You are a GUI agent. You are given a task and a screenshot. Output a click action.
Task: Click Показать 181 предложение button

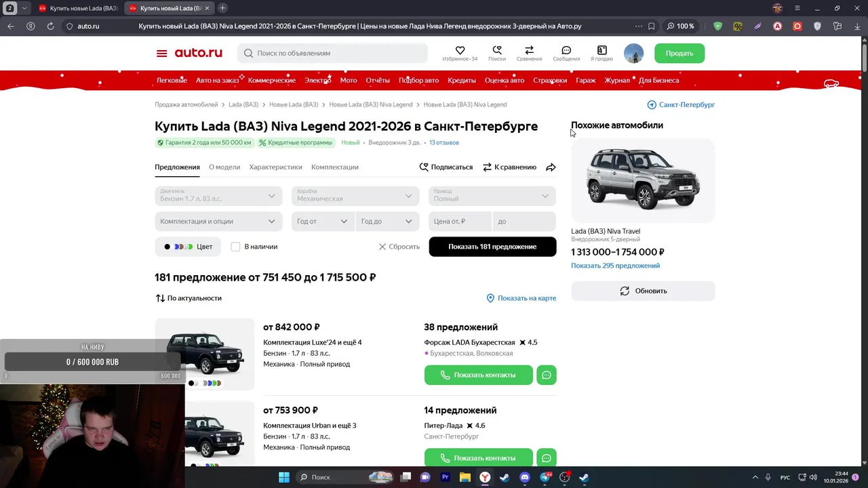coord(492,247)
